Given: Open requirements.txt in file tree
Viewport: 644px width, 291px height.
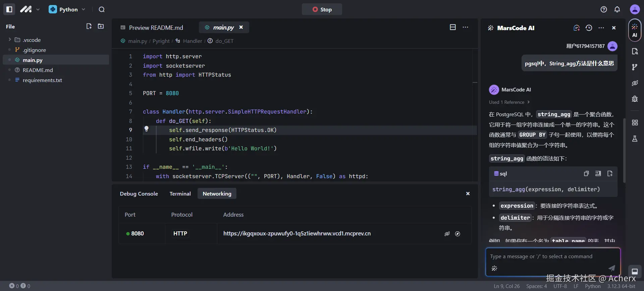Looking at the screenshot, I should 42,80.
